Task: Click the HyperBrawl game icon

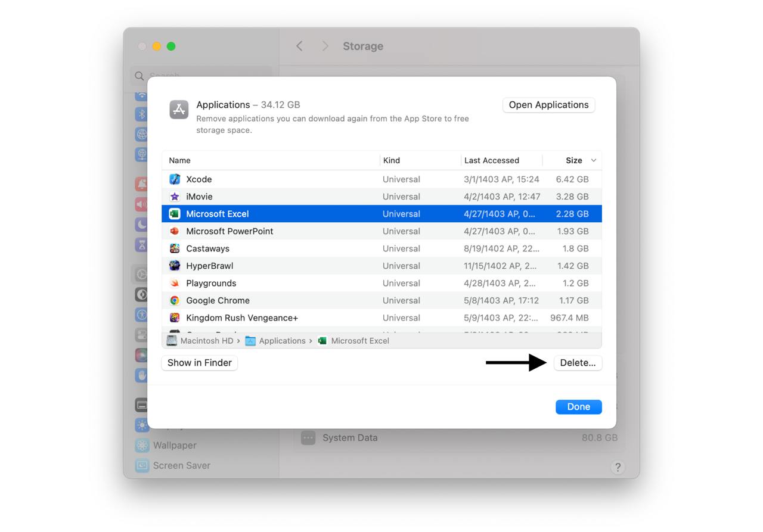Action: 175,266
